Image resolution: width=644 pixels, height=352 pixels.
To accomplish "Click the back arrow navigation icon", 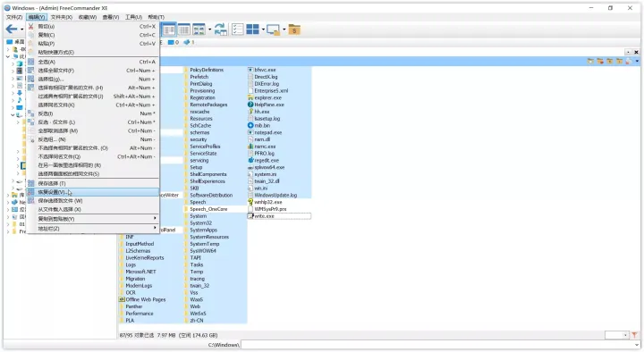I will 11,29.
